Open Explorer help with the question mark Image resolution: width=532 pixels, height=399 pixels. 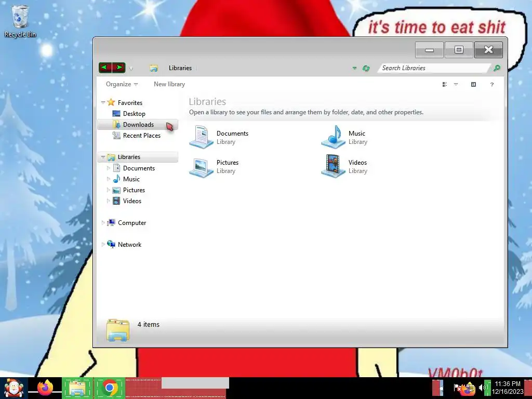pyautogui.click(x=492, y=85)
